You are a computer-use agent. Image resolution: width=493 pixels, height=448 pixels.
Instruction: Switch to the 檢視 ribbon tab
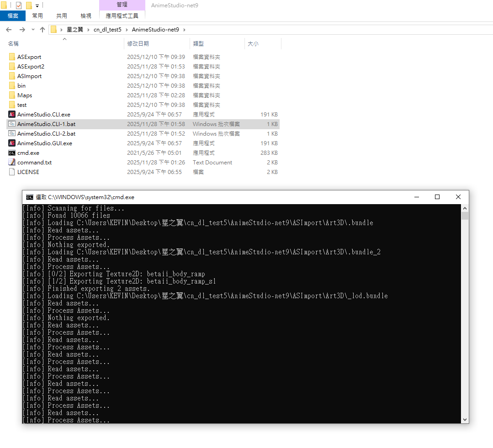(86, 16)
